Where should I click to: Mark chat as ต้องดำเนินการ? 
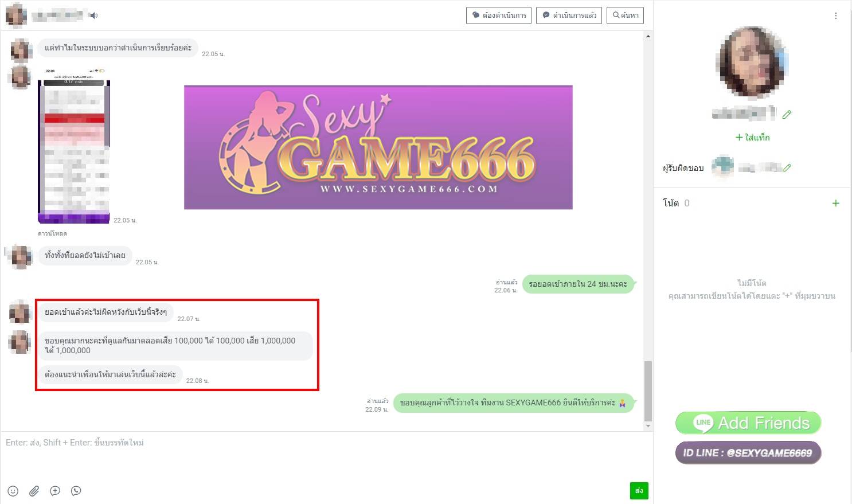pos(499,15)
